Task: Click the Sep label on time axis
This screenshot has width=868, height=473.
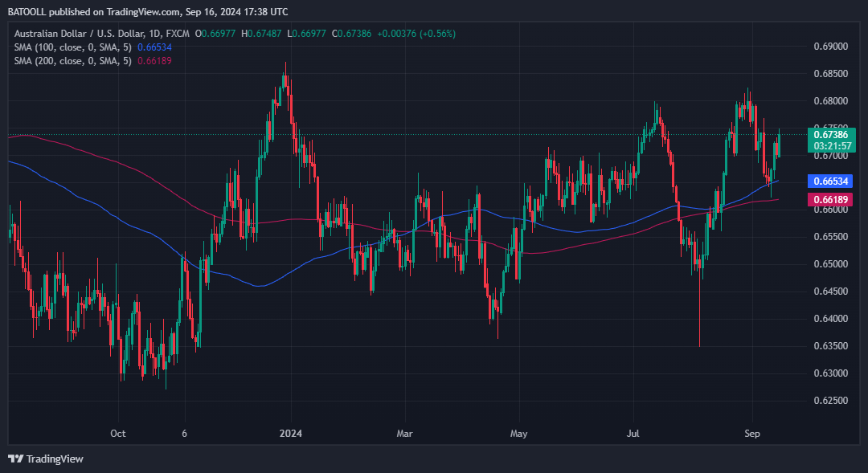Action: coord(752,434)
